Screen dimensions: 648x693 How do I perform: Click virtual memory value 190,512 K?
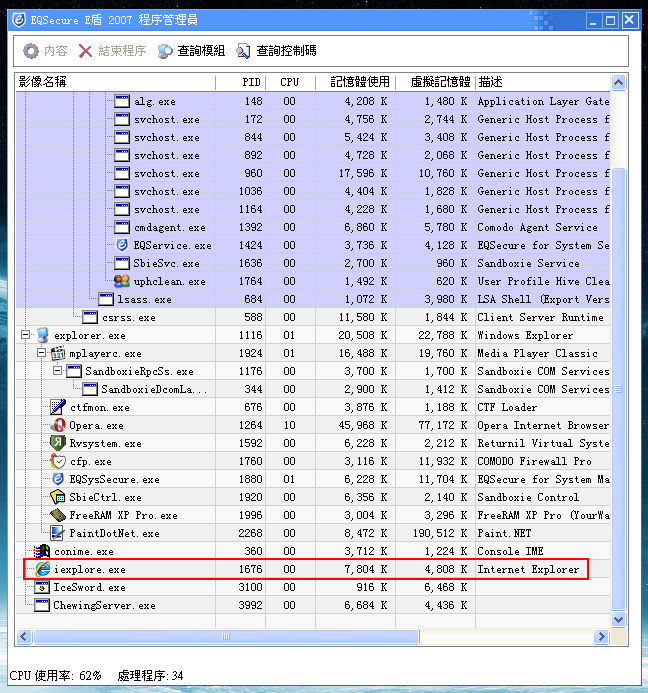point(440,533)
